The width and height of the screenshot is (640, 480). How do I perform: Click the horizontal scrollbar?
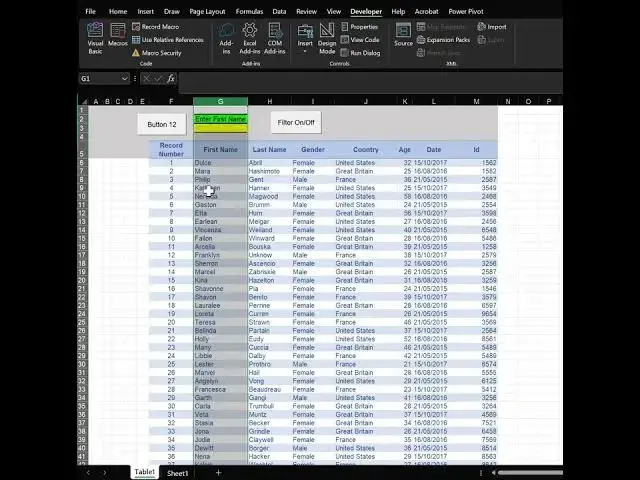(530, 473)
